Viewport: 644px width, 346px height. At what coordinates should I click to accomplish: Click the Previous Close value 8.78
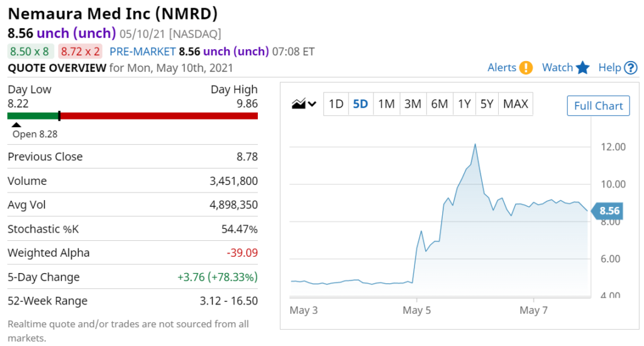[x=247, y=157]
